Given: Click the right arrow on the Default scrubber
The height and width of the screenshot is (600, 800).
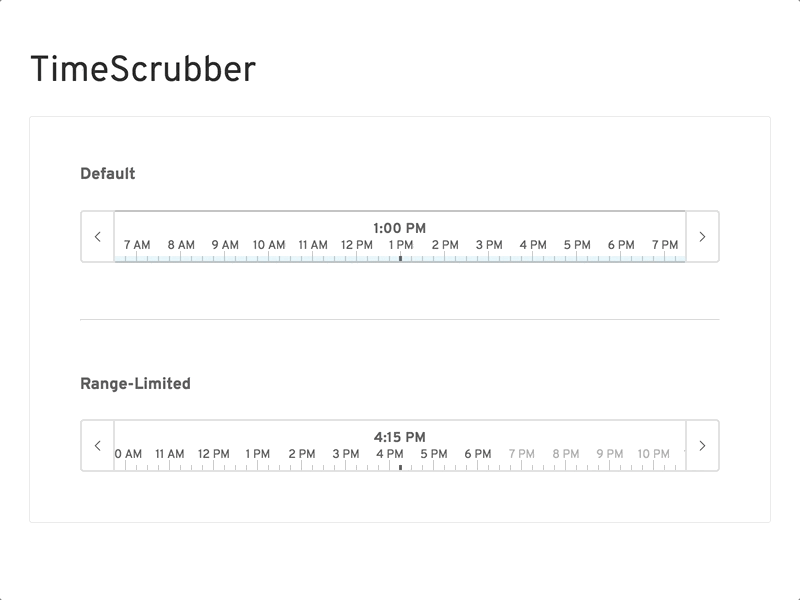Looking at the screenshot, I should pyautogui.click(x=702, y=236).
